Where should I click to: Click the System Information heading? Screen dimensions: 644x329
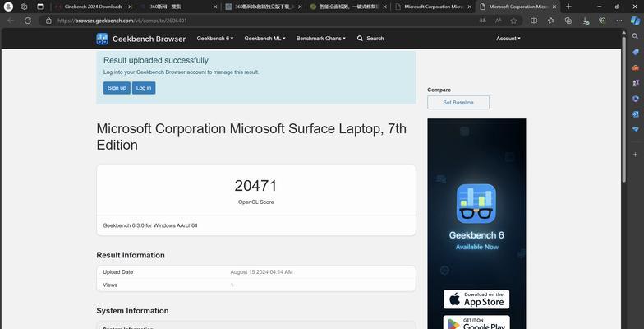(x=133, y=311)
